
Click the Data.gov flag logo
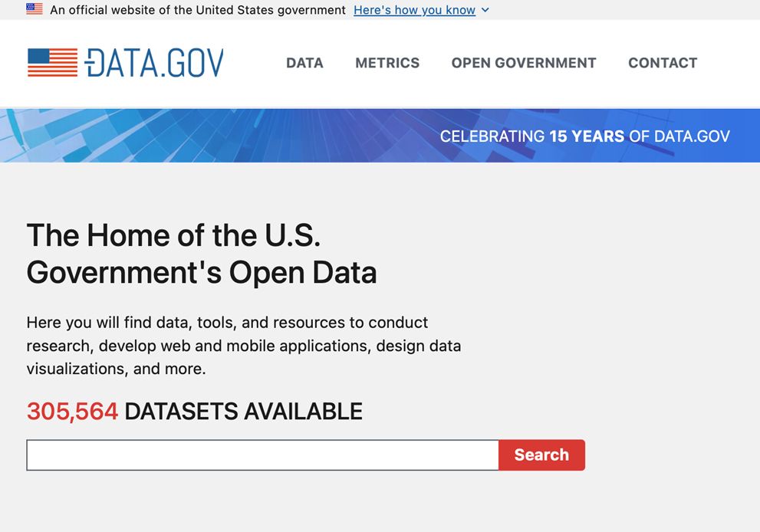tap(52, 63)
